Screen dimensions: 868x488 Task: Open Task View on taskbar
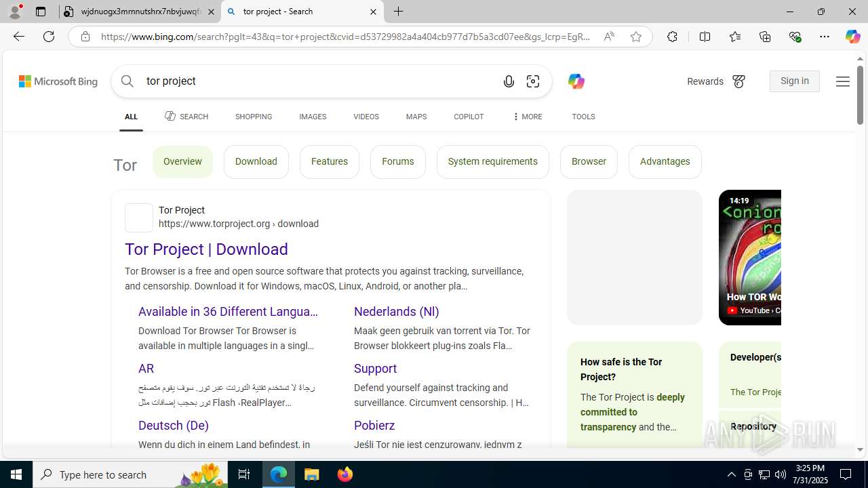[x=244, y=474]
